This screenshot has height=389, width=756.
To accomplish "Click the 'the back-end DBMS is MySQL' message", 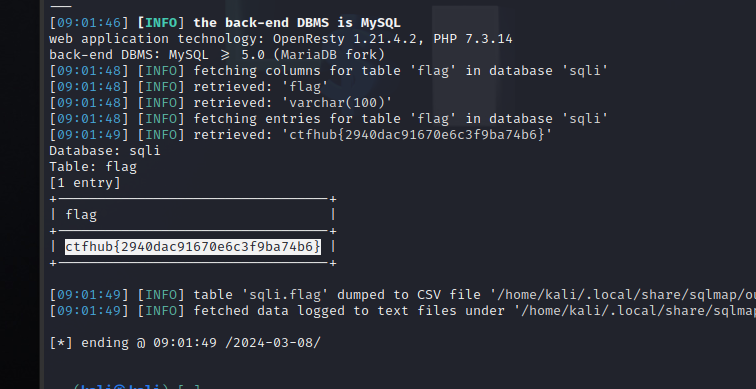I will click(x=297, y=23).
